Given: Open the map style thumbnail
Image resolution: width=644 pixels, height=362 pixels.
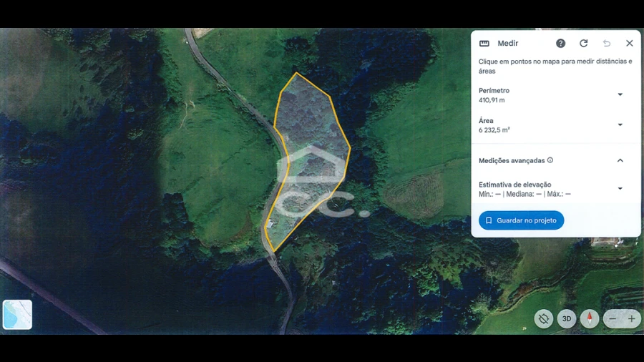Looking at the screenshot, I should click(x=17, y=315).
